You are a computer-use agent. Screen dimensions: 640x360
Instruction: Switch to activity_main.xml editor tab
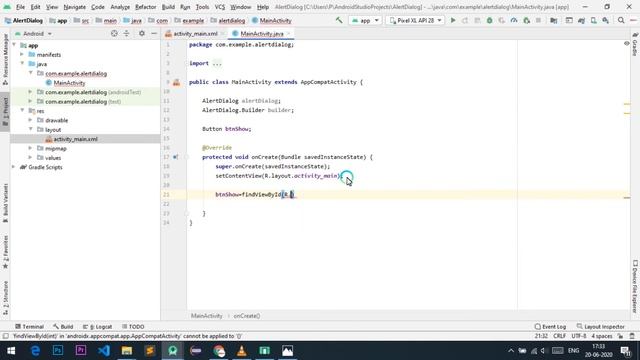coord(195,33)
